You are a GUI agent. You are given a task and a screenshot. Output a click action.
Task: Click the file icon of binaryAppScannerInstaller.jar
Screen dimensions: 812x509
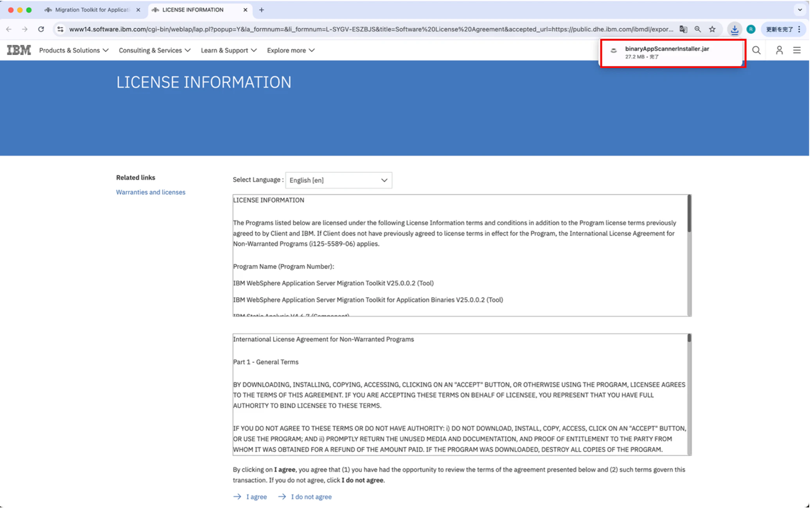pyautogui.click(x=614, y=50)
